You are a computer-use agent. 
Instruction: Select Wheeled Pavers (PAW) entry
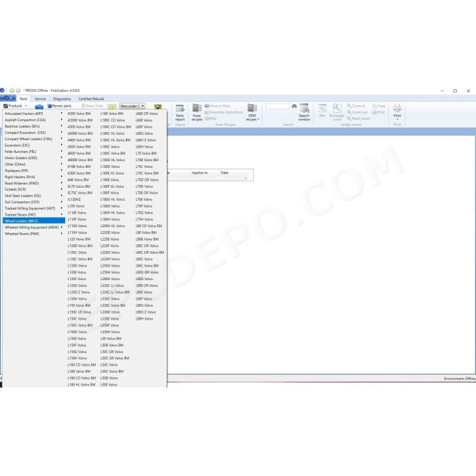(x=34, y=234)
